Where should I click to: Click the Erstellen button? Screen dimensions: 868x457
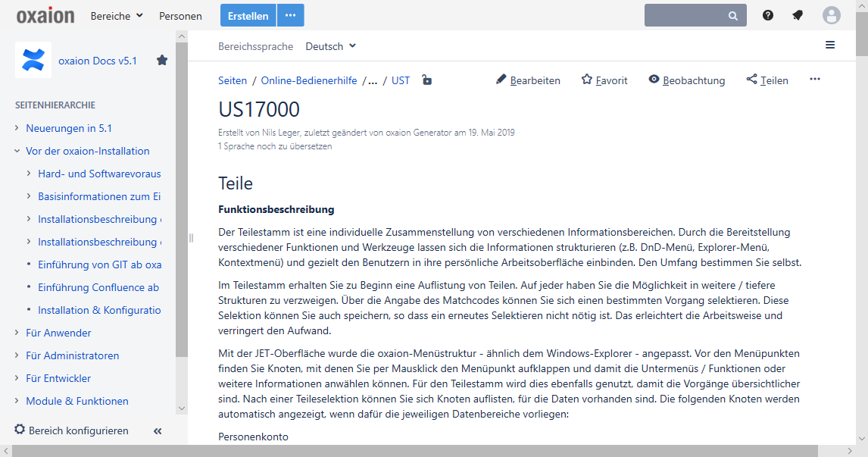point(248,16)
